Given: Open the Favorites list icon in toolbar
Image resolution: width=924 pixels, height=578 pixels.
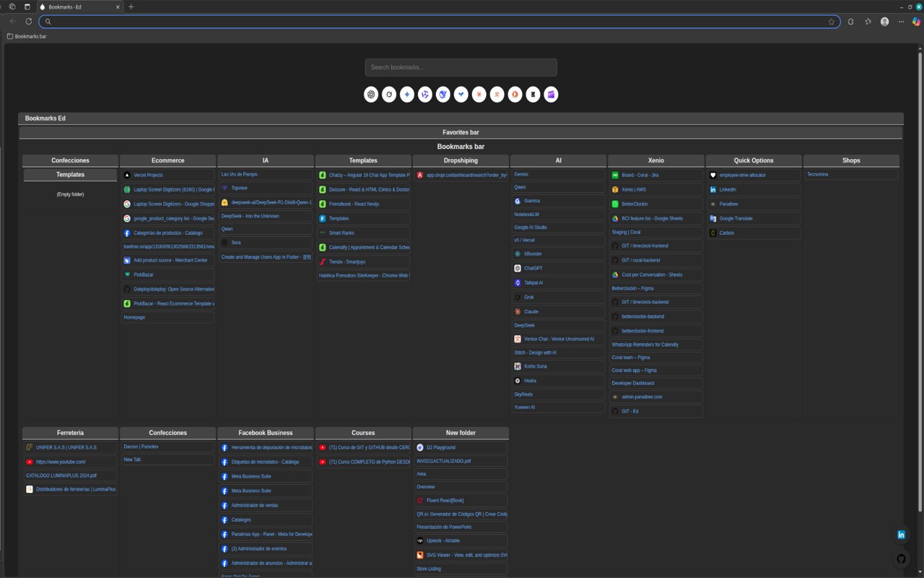Looking at the screenshot, I should pyautogui.click(x=868, y=22).
